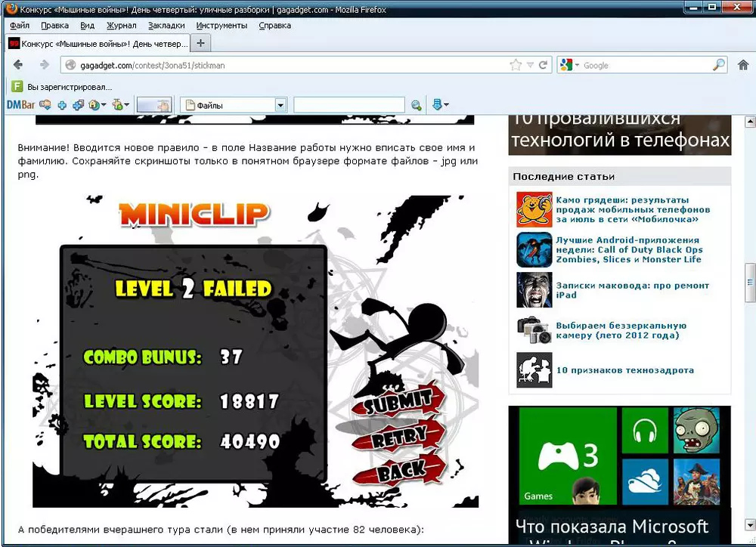Click the RETRY button in game image

pyautogui.click(x=400, y=437)
